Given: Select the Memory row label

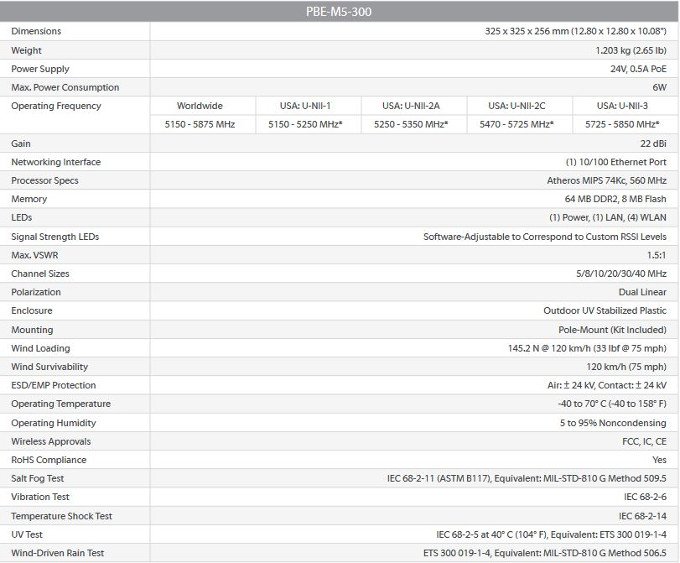Looking at the screenshot, I should [29, 199].
